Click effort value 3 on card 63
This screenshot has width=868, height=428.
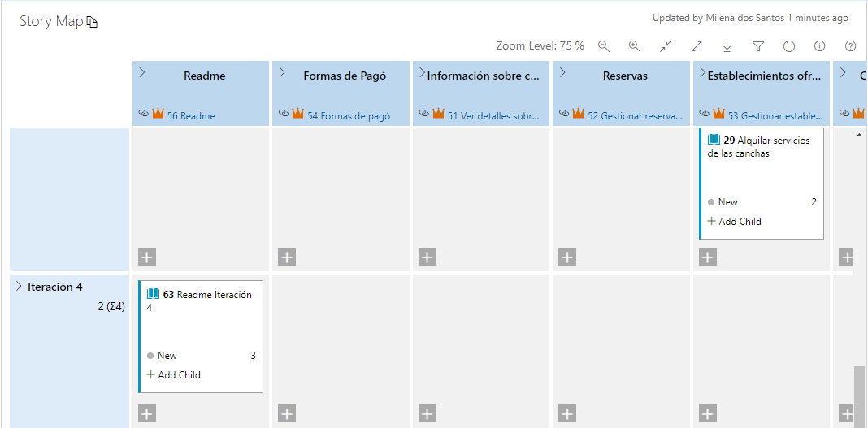253,356
